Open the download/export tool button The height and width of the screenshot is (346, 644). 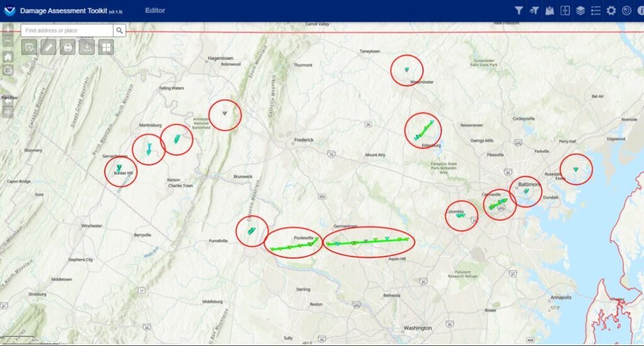point(87,47)
